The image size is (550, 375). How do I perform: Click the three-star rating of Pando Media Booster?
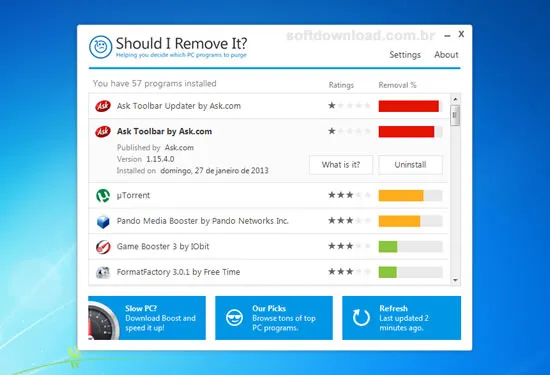[x=349, y=221]
